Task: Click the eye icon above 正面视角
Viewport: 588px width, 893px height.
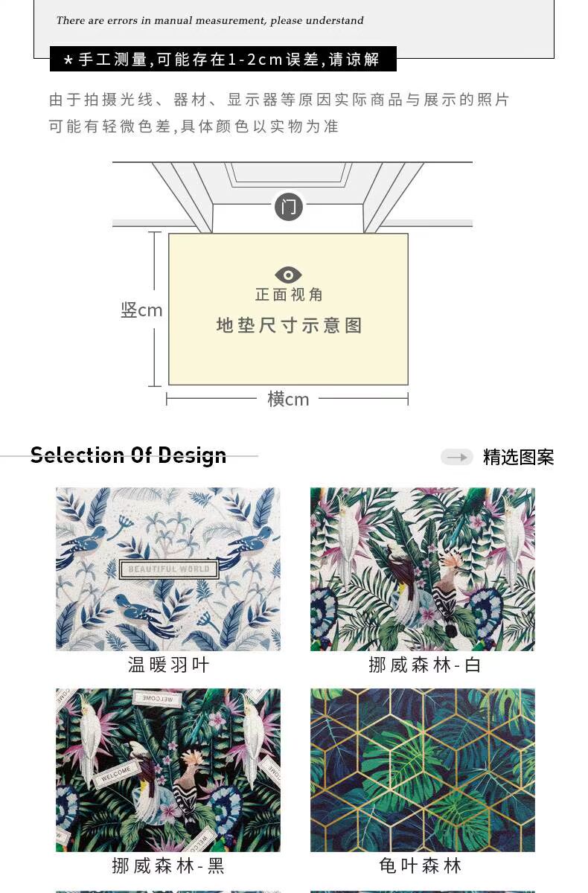Action: 289,275
